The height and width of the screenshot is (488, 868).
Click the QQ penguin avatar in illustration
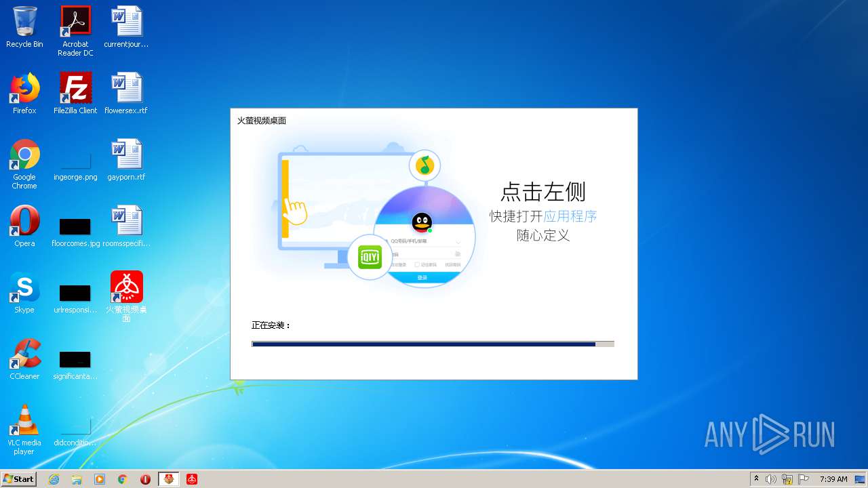[422, 222]
